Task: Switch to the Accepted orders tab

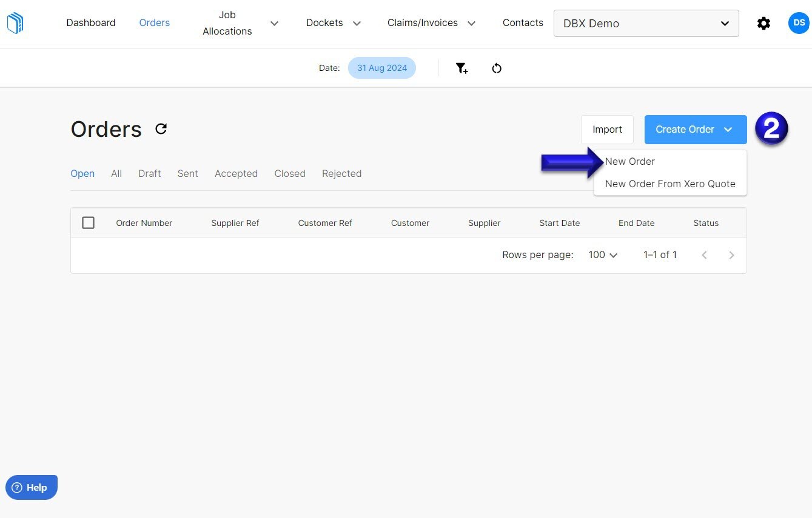Action: coord(236,173)
